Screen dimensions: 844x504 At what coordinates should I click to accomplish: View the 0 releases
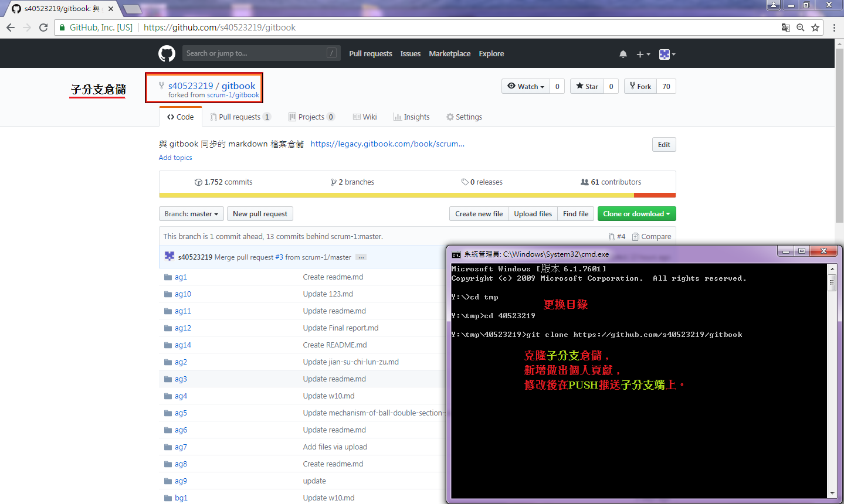click(482, 182)
